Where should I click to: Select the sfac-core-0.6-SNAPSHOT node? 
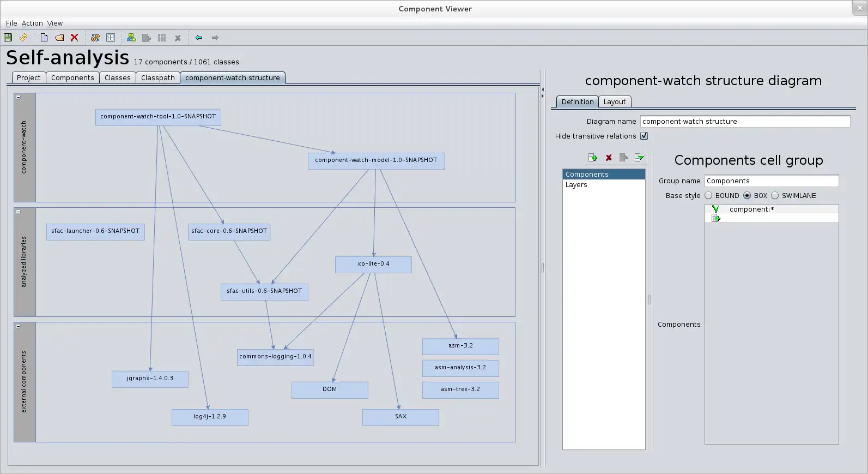click(x=229, y=231)
